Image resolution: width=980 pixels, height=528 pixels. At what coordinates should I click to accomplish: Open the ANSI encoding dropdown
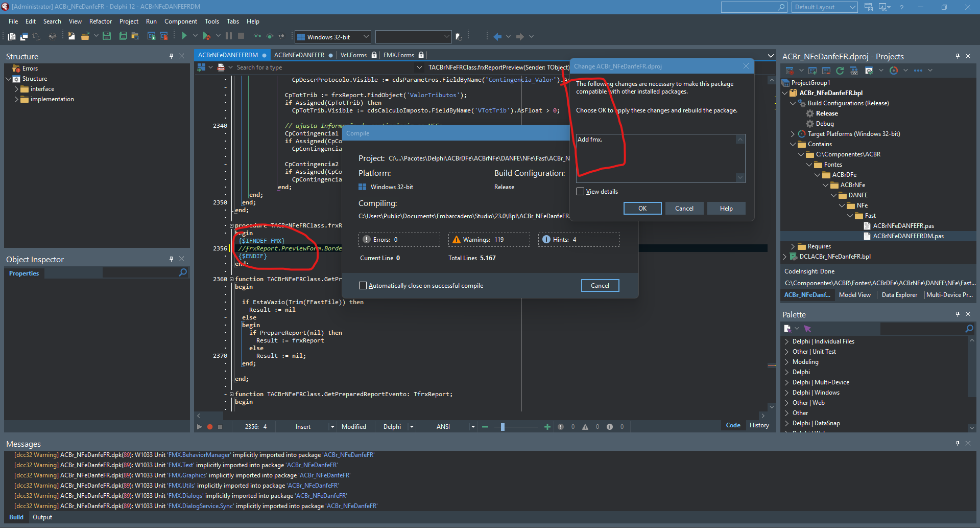pos(473,427)
